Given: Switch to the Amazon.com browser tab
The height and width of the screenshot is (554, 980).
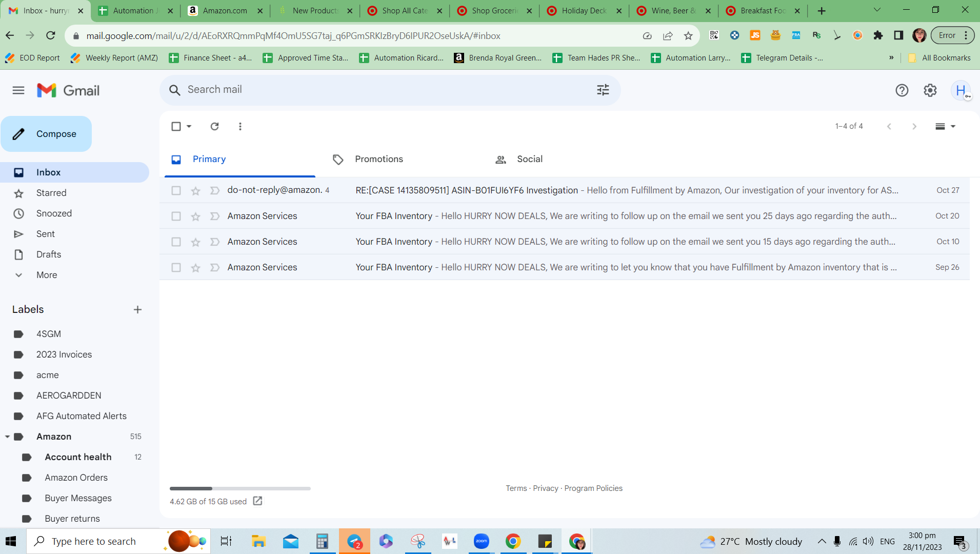Looking at the screenshot, I should (225, 11).
